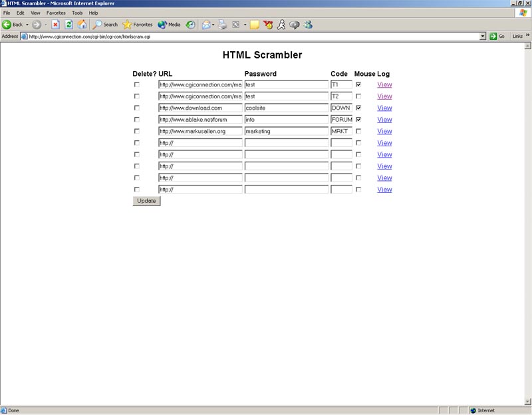Open the Edit menu
This screenshot has width=532, height=415.
click(21, 13)
